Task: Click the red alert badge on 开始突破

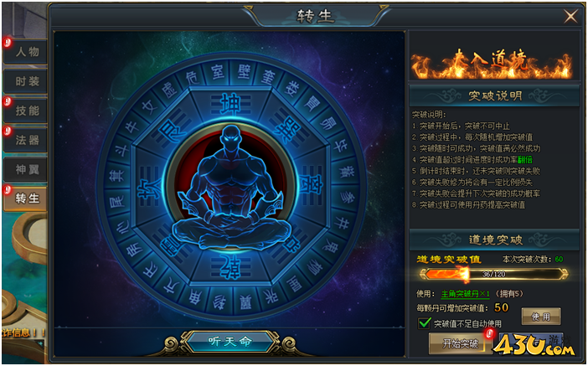Action: (x=488, y=333)
